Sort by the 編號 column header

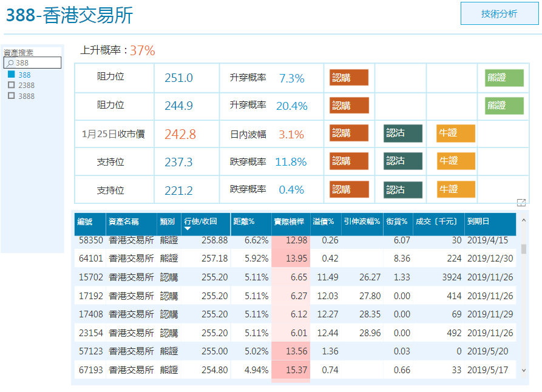pos(90,224)
